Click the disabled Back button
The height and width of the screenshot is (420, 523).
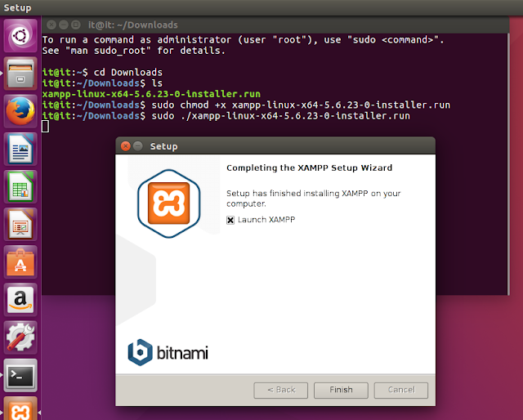click(281, 390)
